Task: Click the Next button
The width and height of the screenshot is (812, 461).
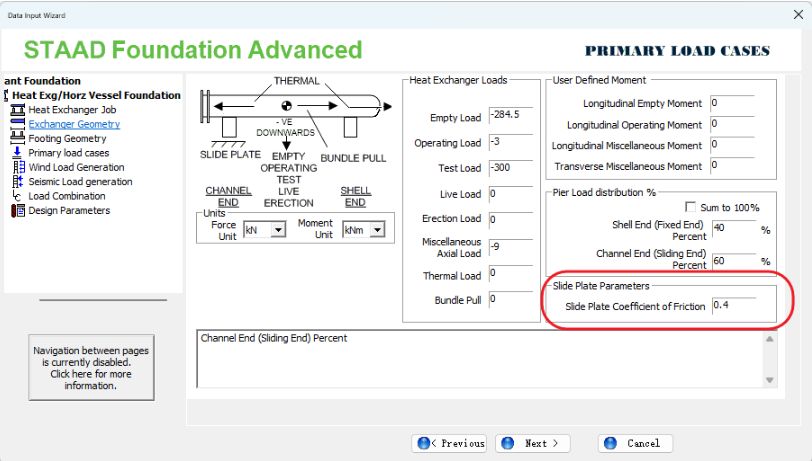Action: (x=533, y=443)
